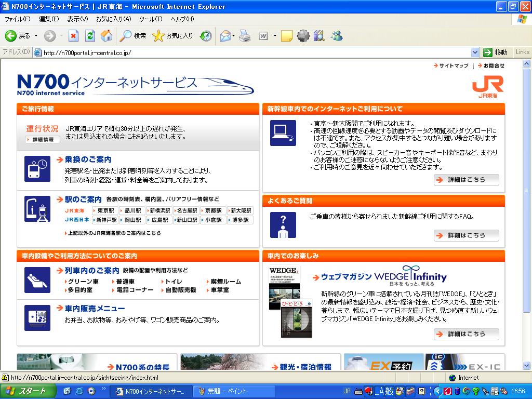
Task: Print the page with printer icon
Action: point(245,36)
